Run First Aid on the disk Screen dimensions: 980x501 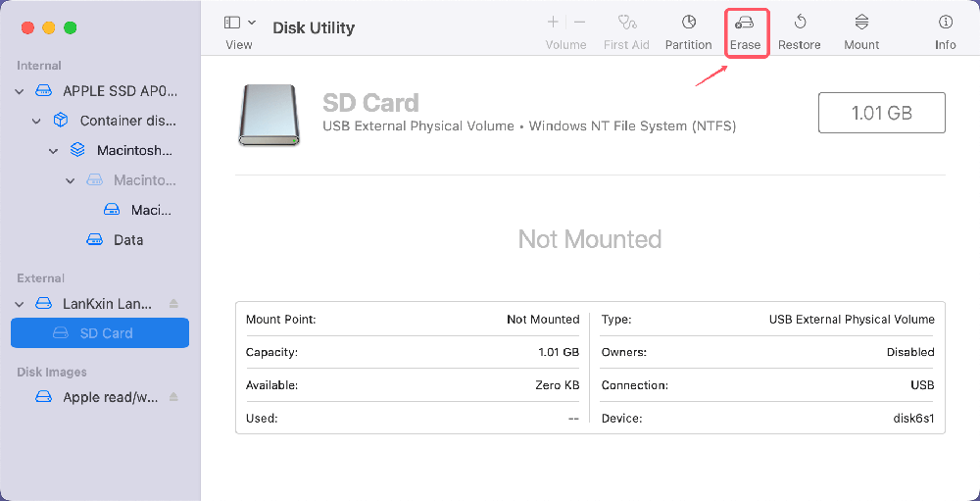[x=627, y=31]
